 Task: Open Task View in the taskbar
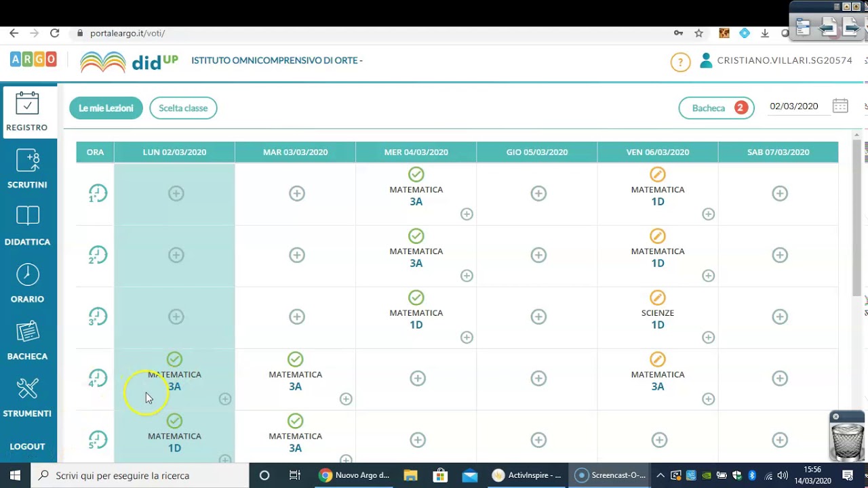click(x=294, y=475)
